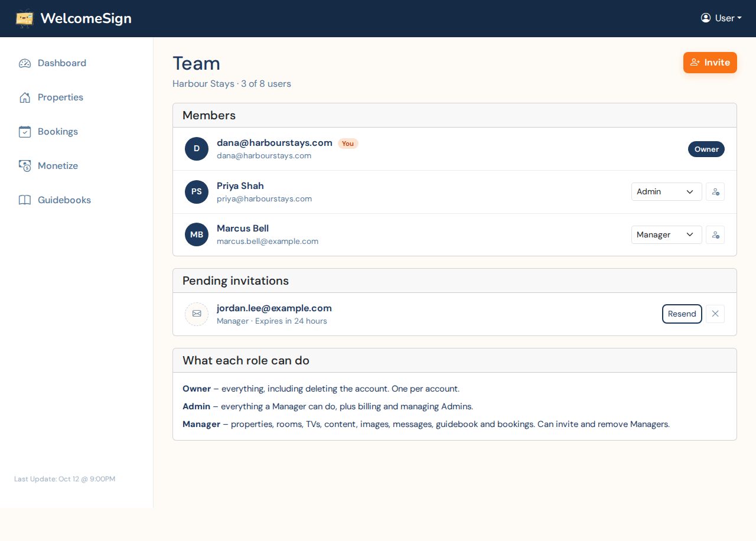The height and width of the screenshot is (541, 756).
Task: Cancel the jordan.lee@example.com invitation
Action: [x=715, y=314]
